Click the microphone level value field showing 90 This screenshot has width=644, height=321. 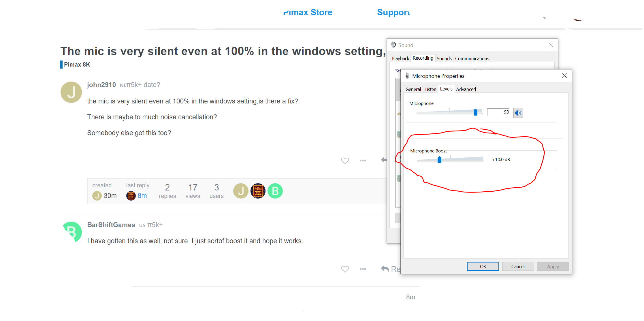[498, 112]
